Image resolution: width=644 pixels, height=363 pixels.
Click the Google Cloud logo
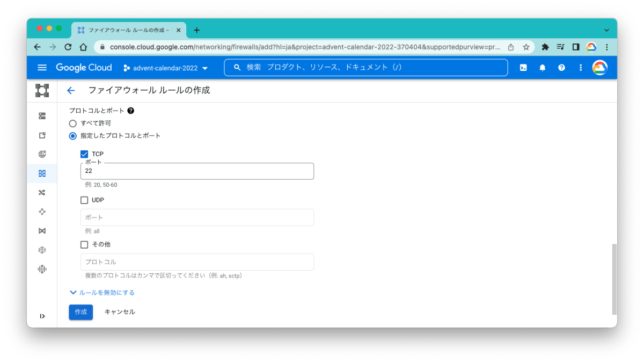[x=84, y=68]
